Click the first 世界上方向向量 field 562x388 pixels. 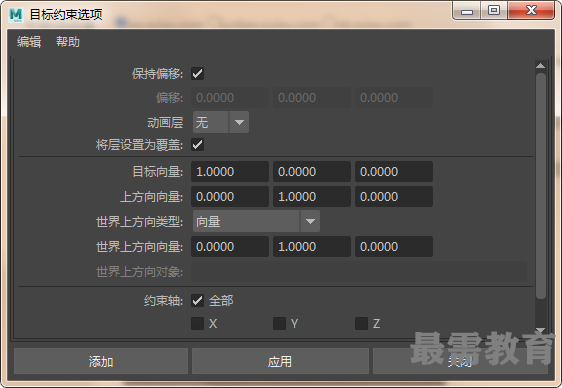tap(230, 246)
